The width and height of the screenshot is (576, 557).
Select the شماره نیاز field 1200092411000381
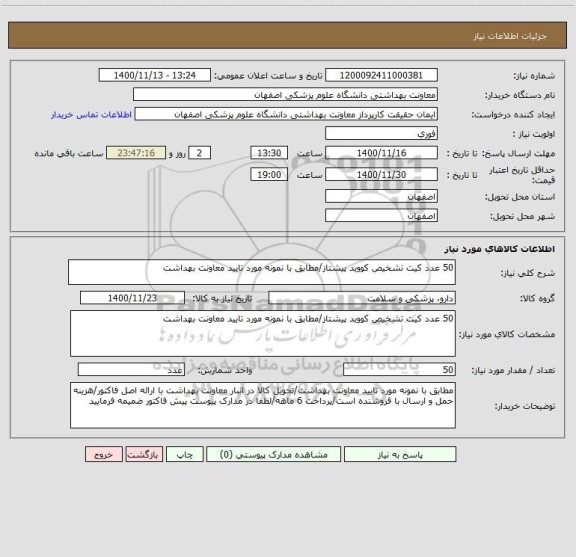coord(381,75)
